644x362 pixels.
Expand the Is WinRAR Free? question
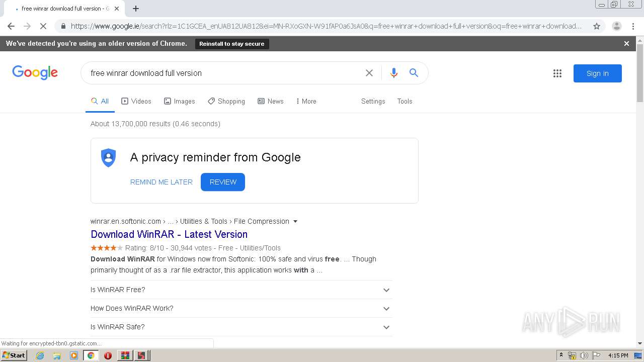[242, 290]
